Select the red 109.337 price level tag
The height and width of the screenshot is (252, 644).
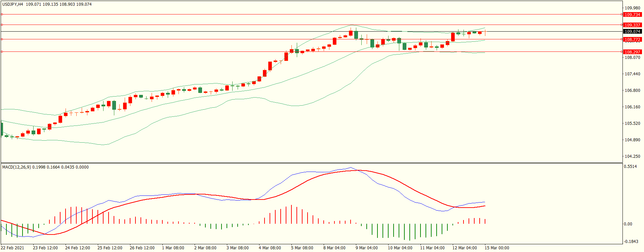click(632, 25)
